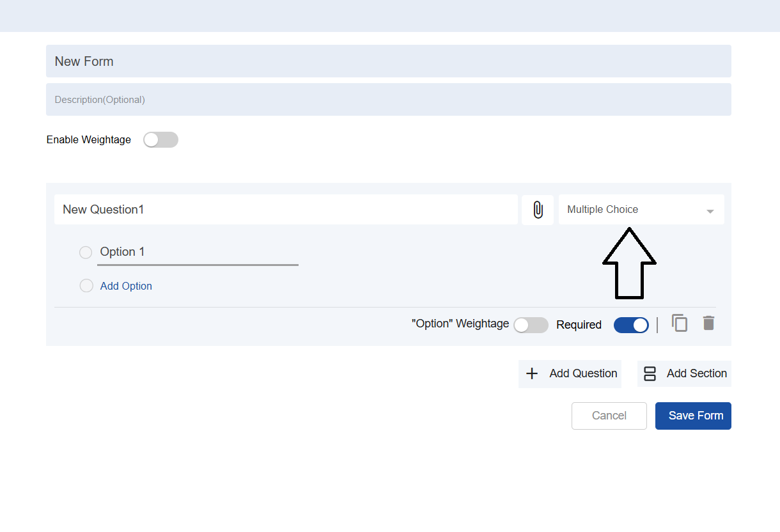The height and width of the screenshot is (532, 780).
Task: Click the Option 1 text field
Action: click(x=197, y=252)
